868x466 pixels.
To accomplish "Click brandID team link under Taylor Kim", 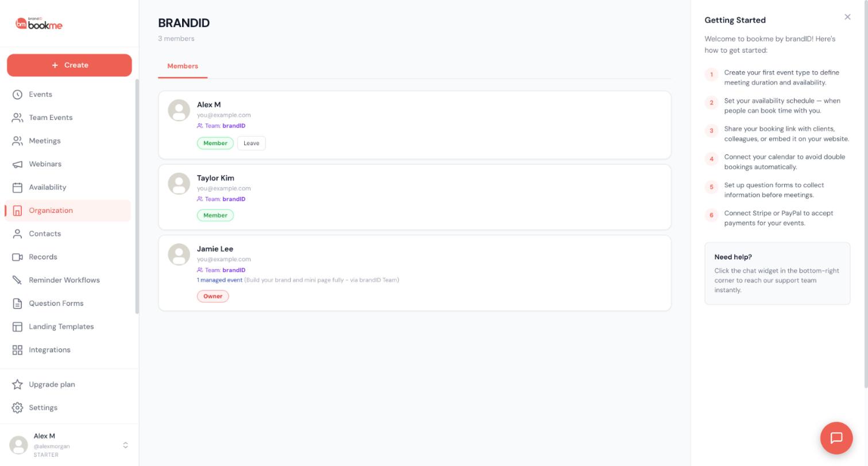I will pos(234,199).
